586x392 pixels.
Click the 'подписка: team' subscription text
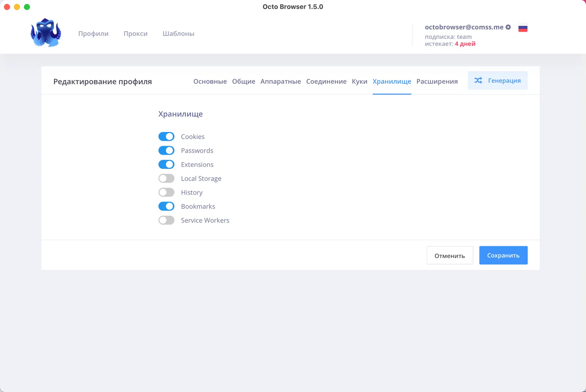tap(448, 37)
